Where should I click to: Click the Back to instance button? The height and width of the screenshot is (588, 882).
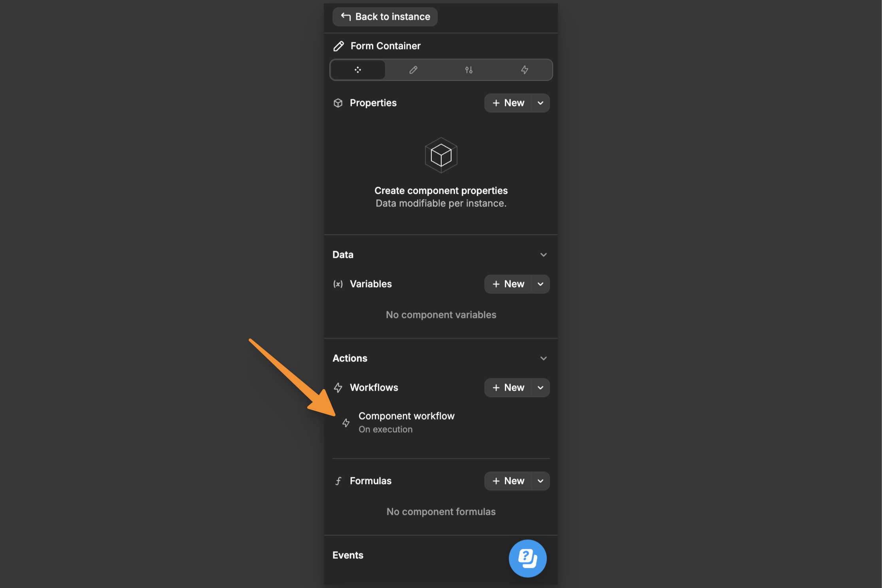tap(384, 17)
